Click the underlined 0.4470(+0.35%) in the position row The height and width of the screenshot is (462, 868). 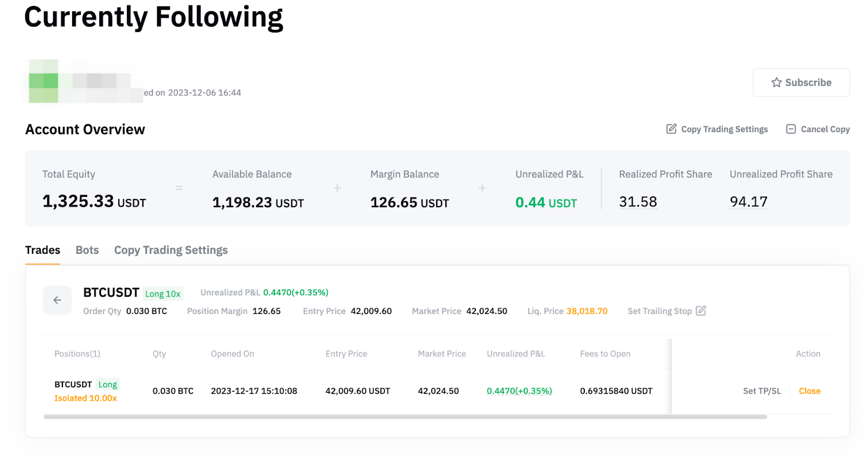[519, 391]
